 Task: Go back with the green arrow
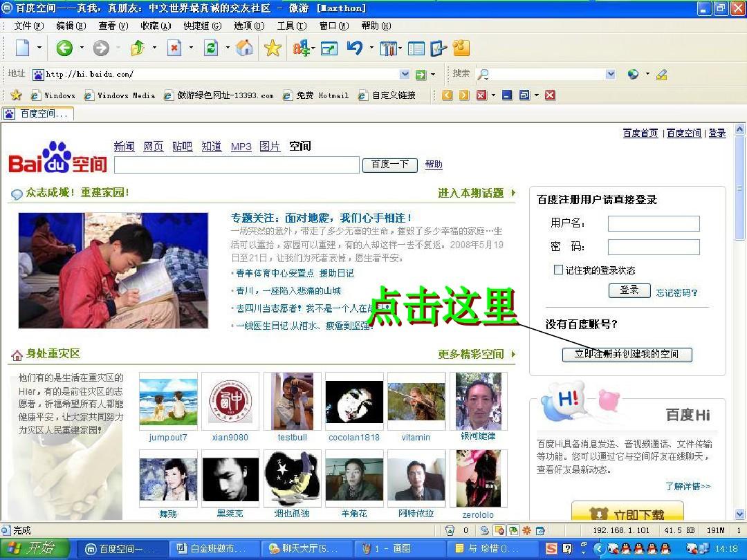[64, 48]
